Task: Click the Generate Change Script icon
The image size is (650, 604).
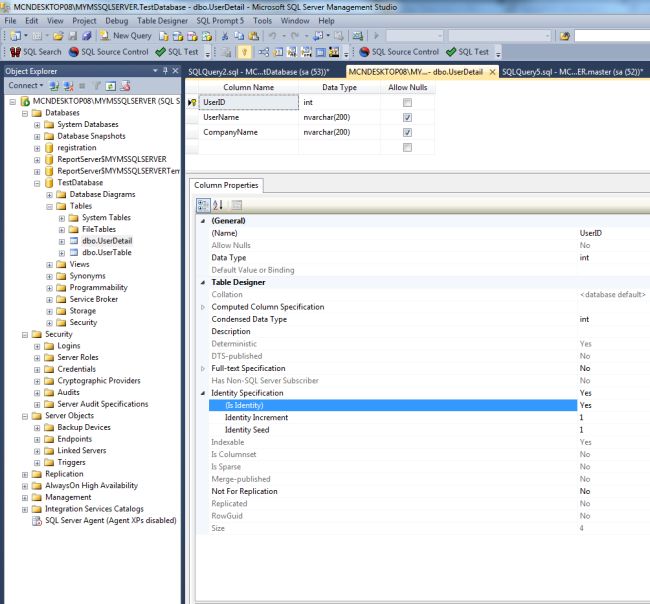Action: 226,52
